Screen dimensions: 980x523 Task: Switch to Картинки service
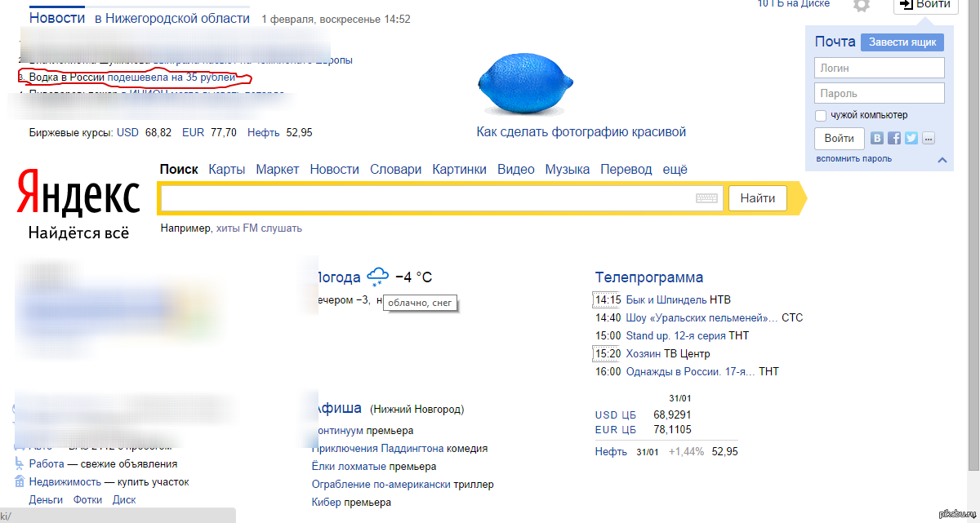click(460, 170)
